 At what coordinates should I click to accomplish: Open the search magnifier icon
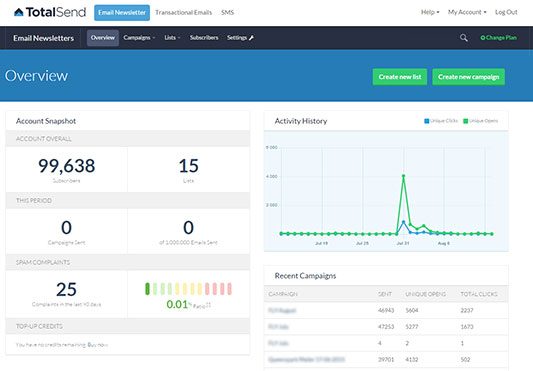[464, 38]
